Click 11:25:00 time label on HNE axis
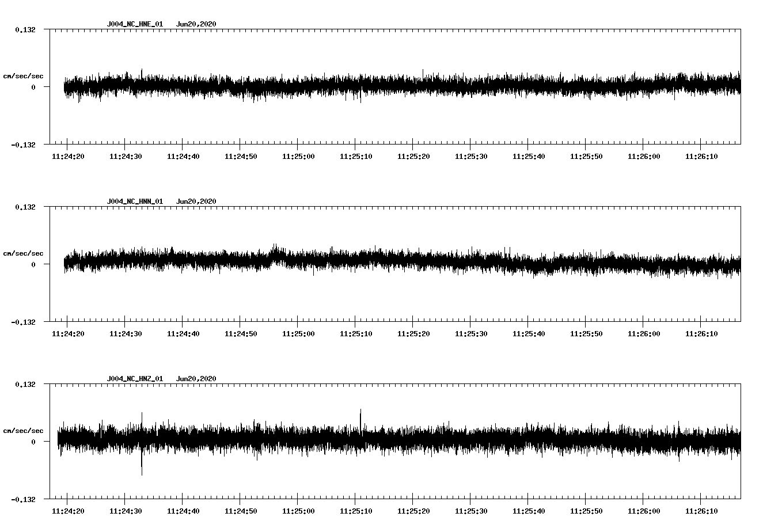This screenshot has height=532, width=782. click(x=298, y=157)
